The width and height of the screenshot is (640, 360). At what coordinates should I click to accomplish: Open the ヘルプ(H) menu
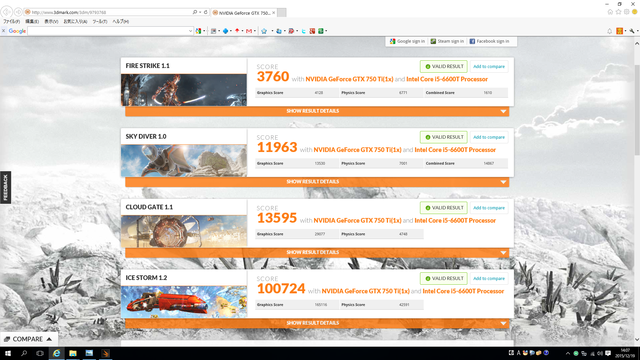pos(120,21)
